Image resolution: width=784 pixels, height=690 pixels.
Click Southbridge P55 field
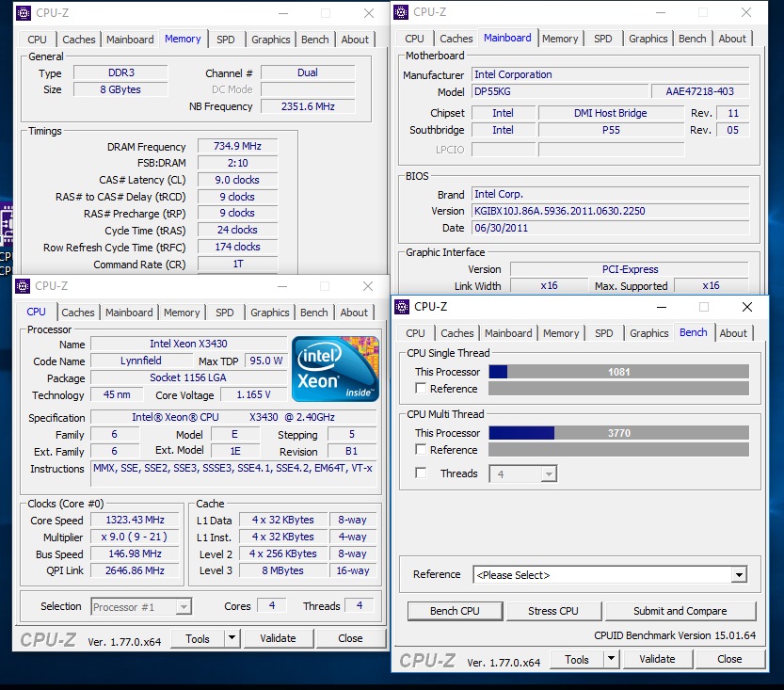pyautogui.click(x=611, y=130)
